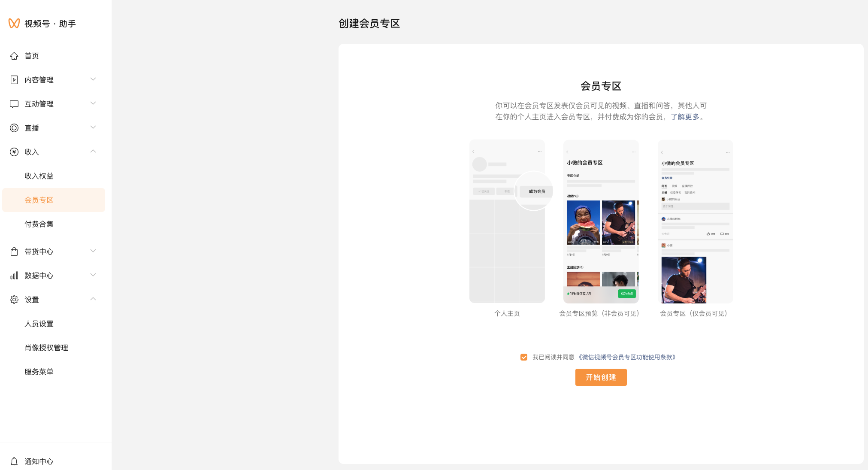
Task: Click the 带货中心 shopping bag icon
Action: tap(14, 252)
